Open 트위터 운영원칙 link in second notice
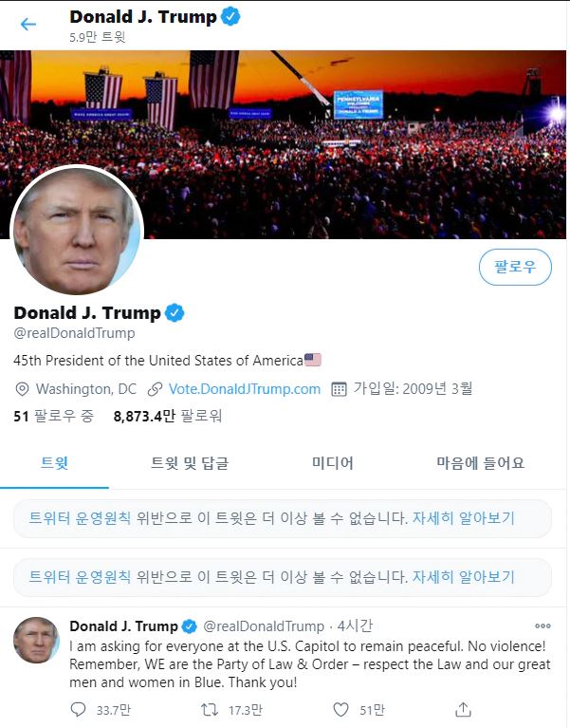570x728 pixels. point(80,577)
